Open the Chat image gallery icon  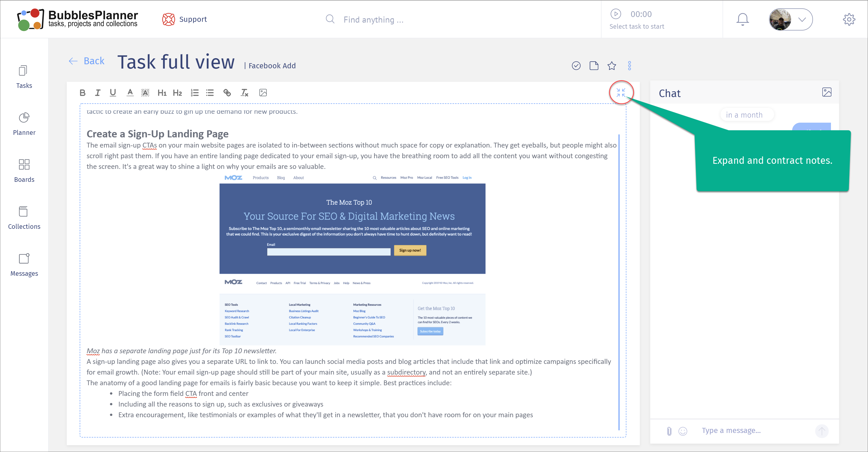[x=827, y=92]
